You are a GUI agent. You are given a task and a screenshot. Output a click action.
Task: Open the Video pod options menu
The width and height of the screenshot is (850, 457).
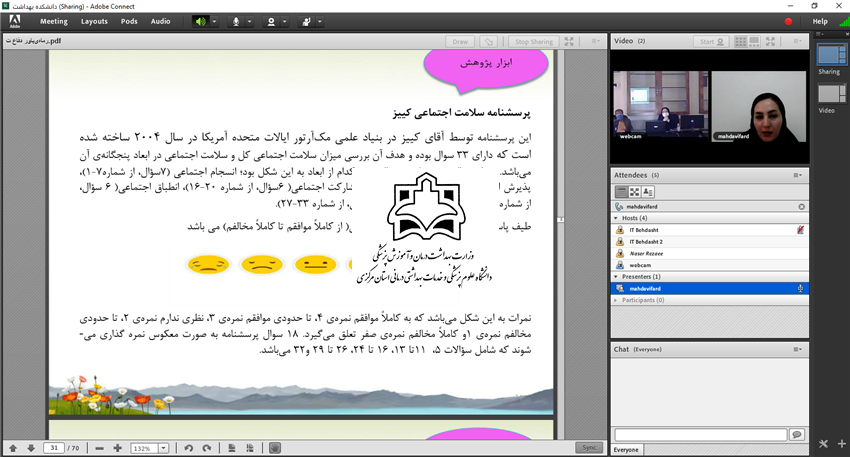(797, 41)
